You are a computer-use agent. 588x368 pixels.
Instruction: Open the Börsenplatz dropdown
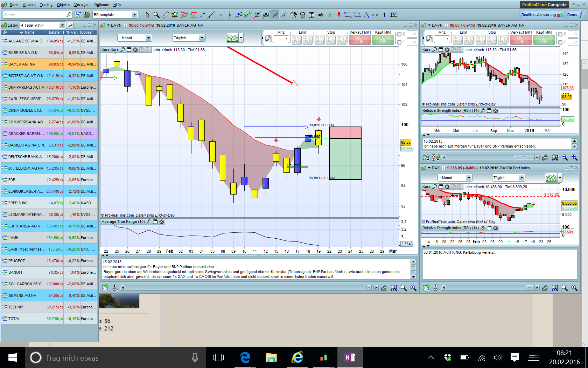[134, 15]
